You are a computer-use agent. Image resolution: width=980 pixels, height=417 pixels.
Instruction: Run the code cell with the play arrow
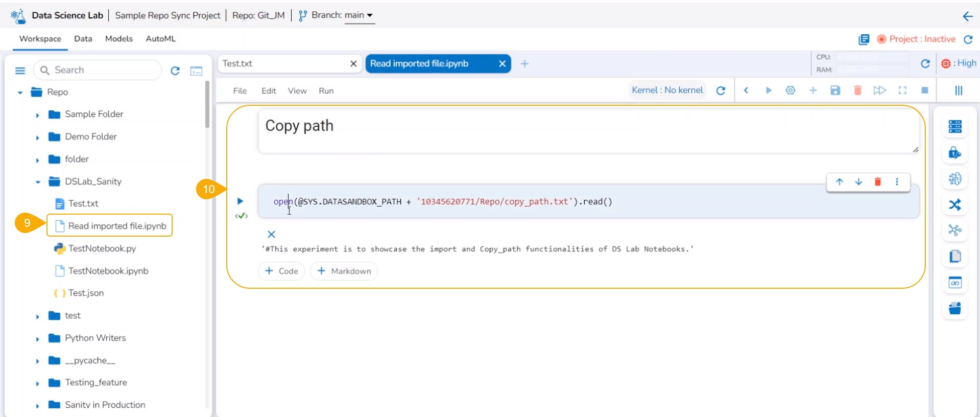coord(240,201)
